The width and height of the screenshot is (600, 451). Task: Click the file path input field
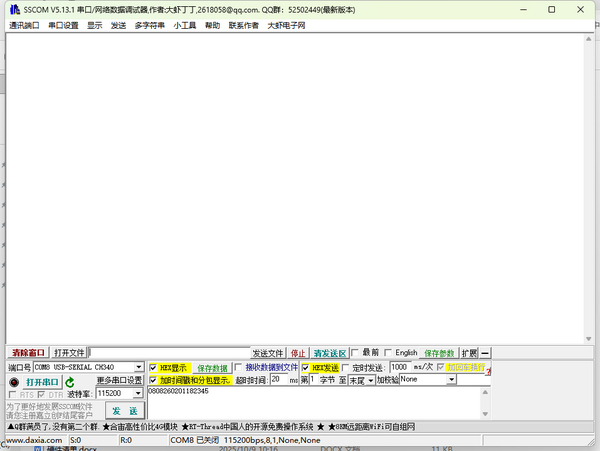click(169, 353)
